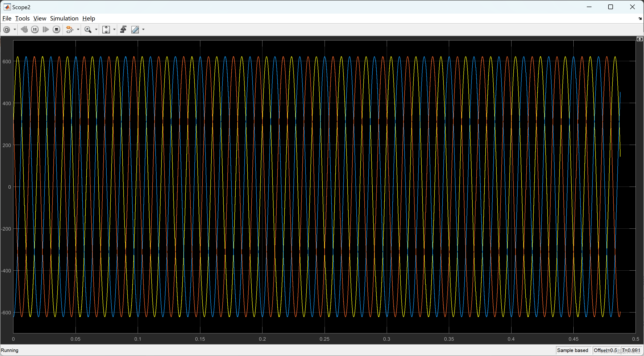Viewport: 644px width, 356px height.
Task: Expand the zoom tool dropdown arrow
Action: coord(96,30)
